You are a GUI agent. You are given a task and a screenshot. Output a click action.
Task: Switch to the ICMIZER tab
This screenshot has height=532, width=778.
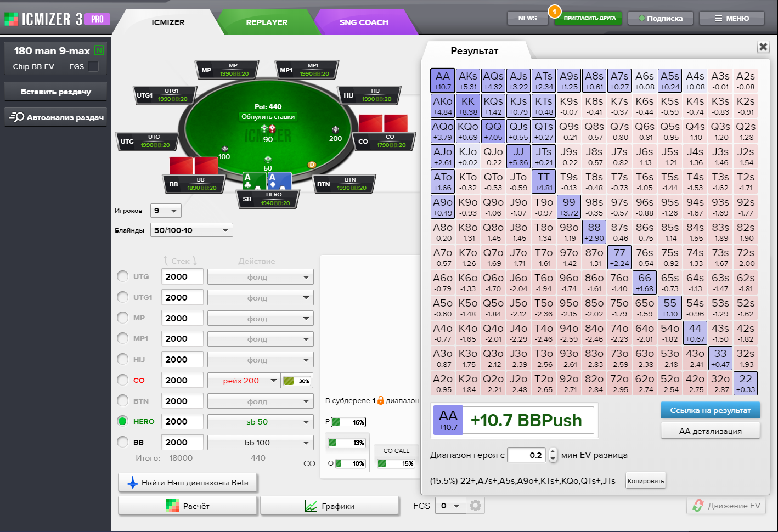click(x=168, y=22)
